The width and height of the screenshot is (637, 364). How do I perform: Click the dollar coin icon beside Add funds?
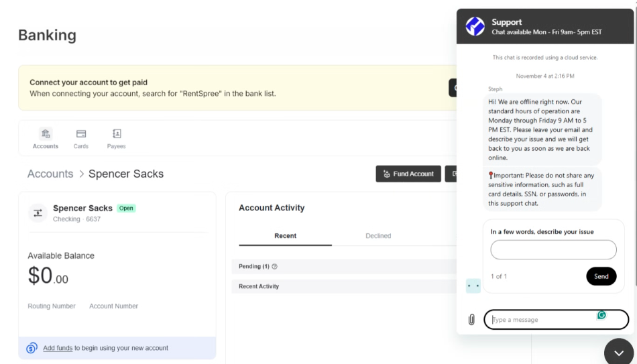point(32,348)
